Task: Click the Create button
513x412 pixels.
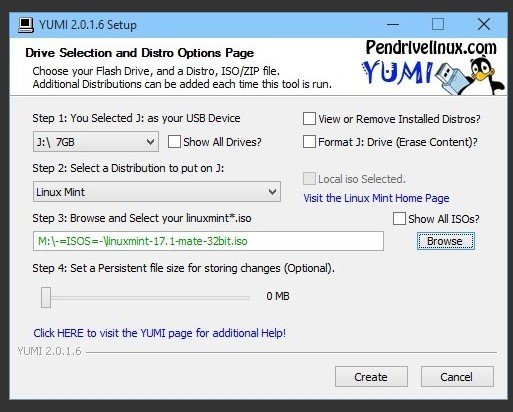Action: point(371,377)
